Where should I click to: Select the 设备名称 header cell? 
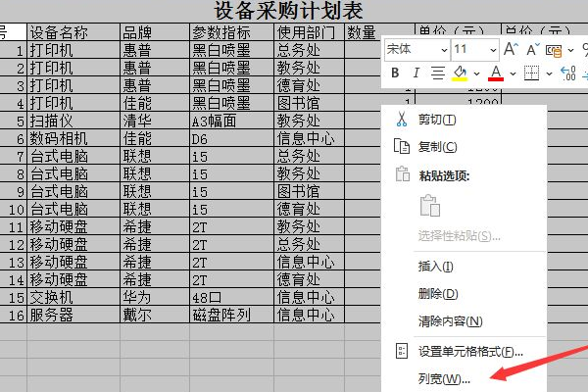coord(73,32)
